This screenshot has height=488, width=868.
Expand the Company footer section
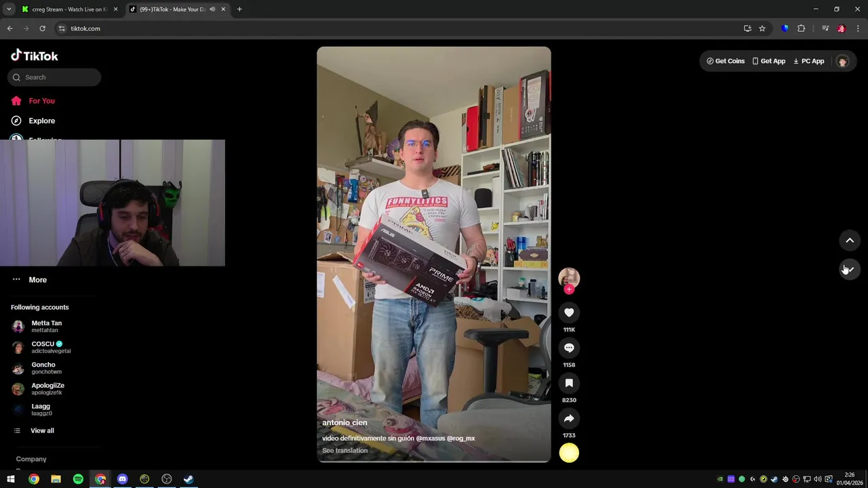click(31, 460)
